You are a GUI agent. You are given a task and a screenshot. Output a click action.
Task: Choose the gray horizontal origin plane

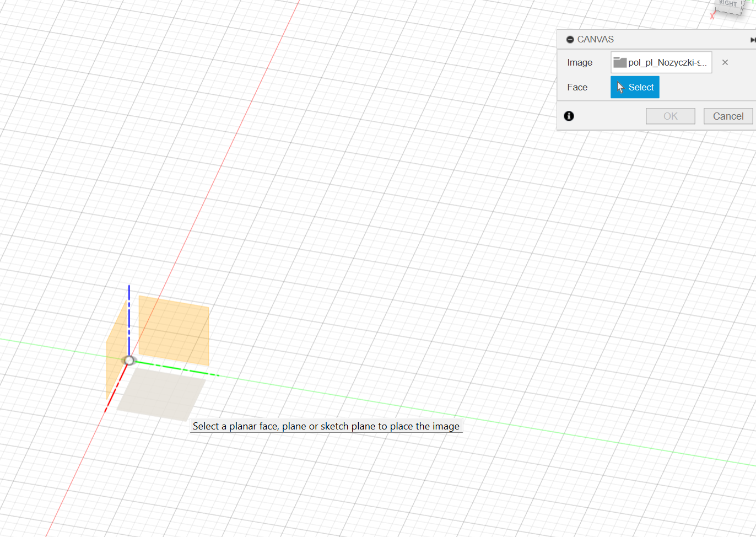pyautogui.click(x=161, y=393)
